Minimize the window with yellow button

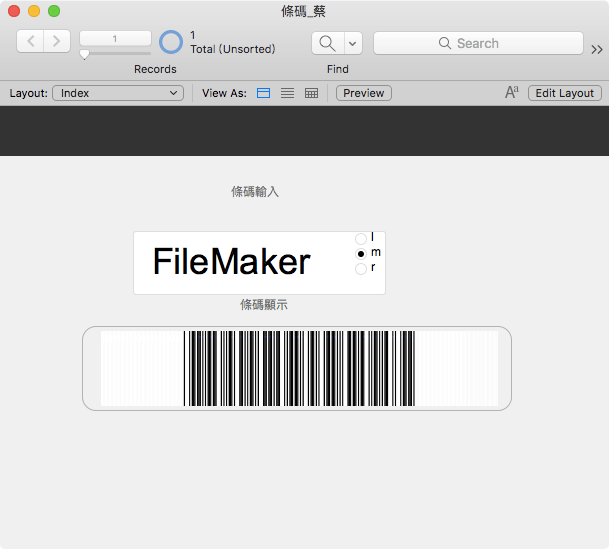click(x=34, y=11)
